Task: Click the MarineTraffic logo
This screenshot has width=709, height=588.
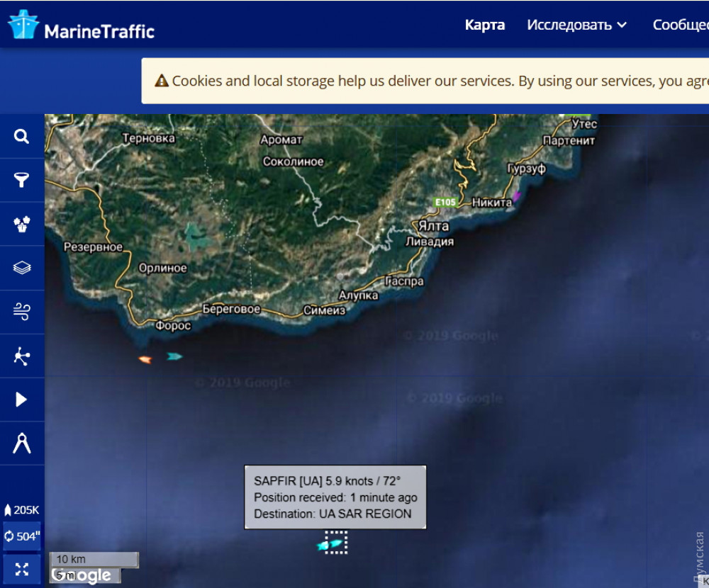Action: [x=81, y=26]
